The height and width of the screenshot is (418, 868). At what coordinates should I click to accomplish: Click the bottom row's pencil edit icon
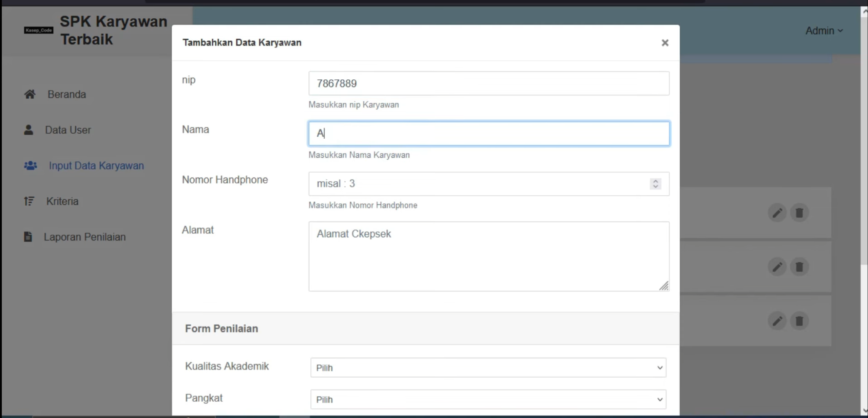pyautogui.click(x=777, y=321)
